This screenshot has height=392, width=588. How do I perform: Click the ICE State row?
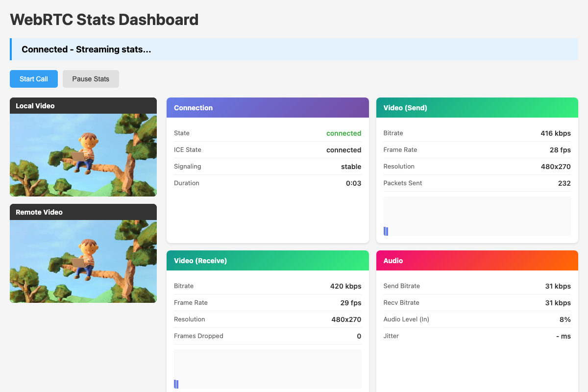(268, 150)
